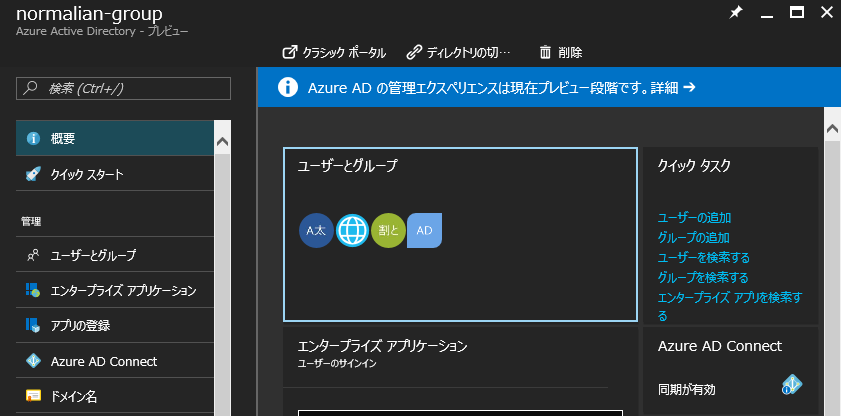Screen dimensions: 841x416
Task: Click ディレクトリの切り替え toolbar item
Action: [459, 53]
